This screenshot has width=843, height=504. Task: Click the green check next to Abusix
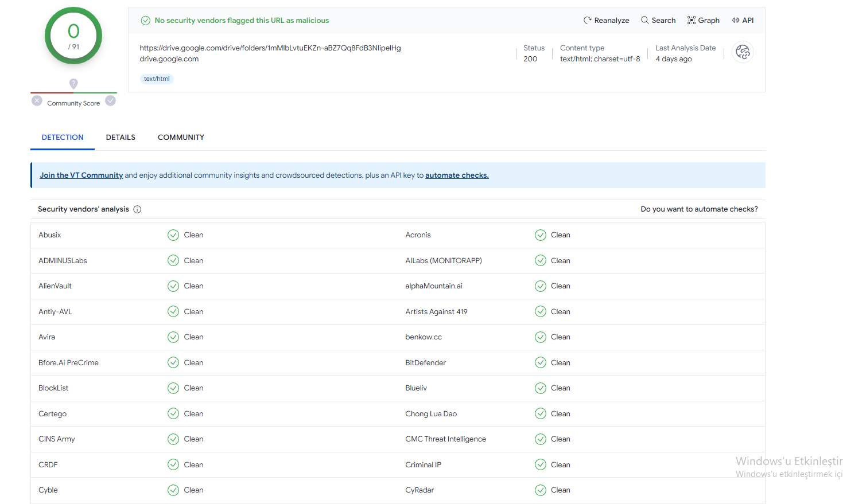click(173, 235)
